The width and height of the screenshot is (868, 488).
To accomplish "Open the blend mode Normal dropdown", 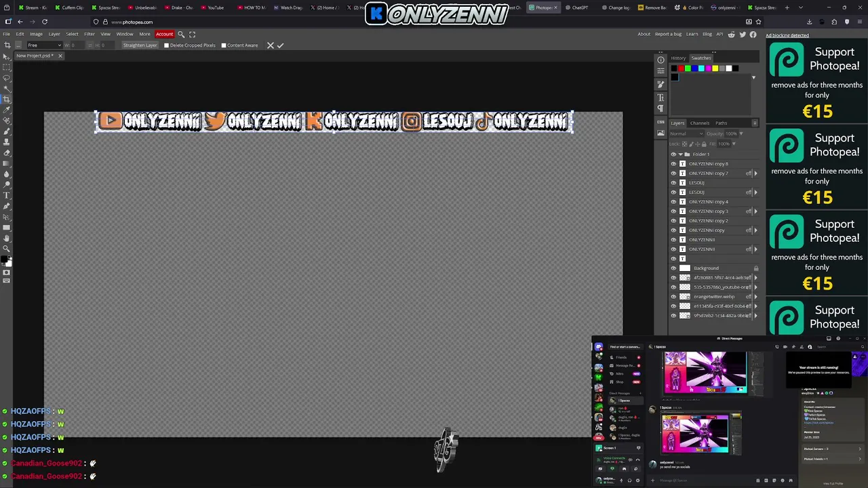I will [x=686, y=134].
